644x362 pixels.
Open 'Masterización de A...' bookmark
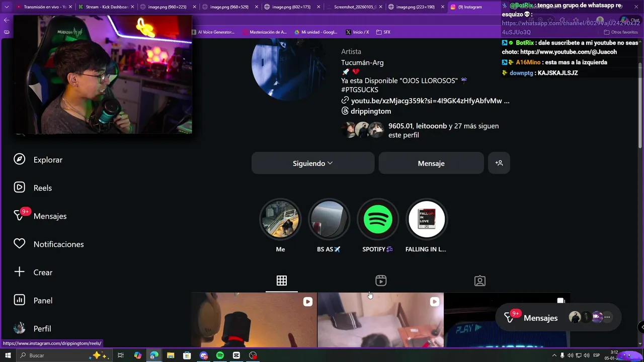(265, 32)
